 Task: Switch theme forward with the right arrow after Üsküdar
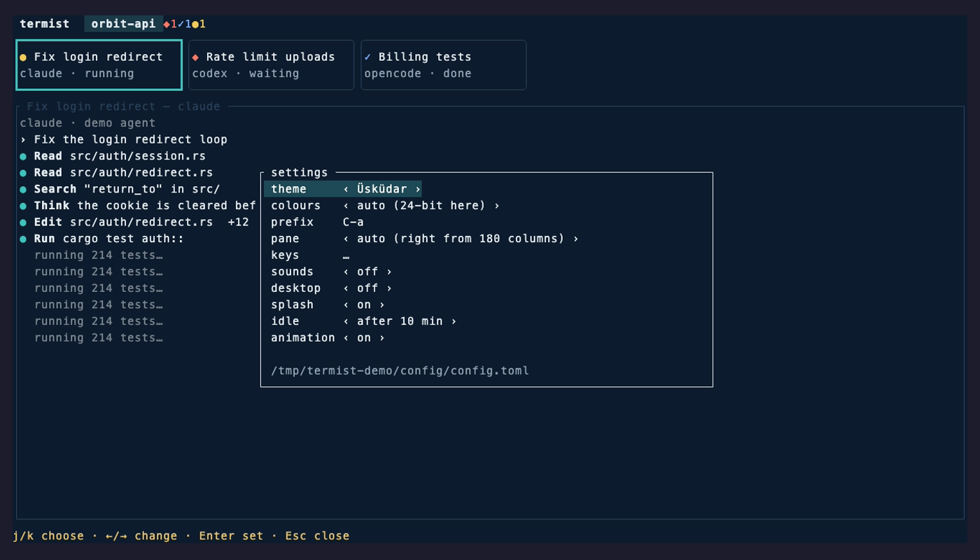point(418,189)
